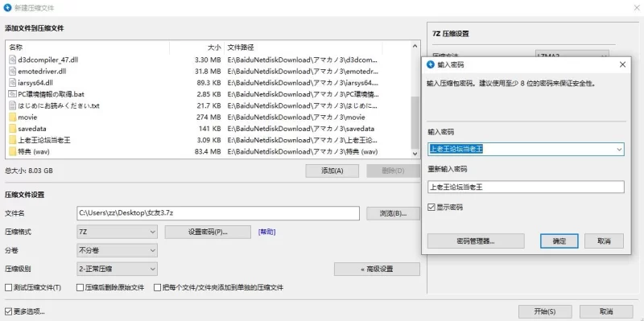The height and width of the screenshot is (321, 644).
Task: Select the d3dcompiler_47.dll 3.30 MB size cell
Action: (208, 60)
